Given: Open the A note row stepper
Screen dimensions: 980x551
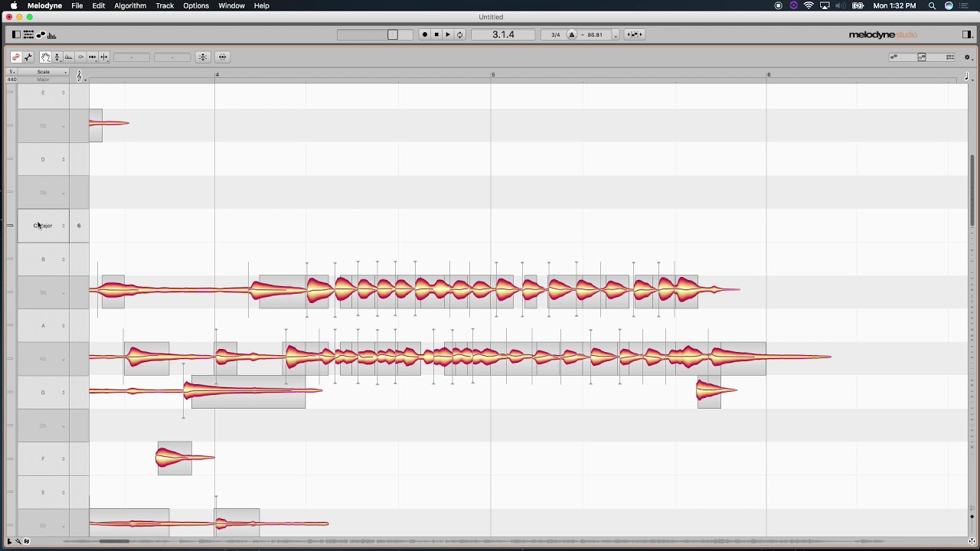Looking at the screenshot, I should click(x=64, y=326).
